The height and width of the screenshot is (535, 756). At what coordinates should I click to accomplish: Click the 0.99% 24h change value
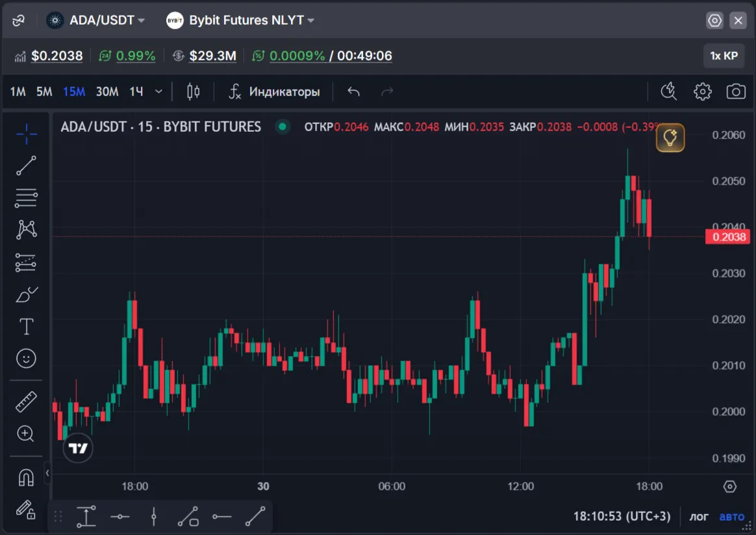[136, 56]
